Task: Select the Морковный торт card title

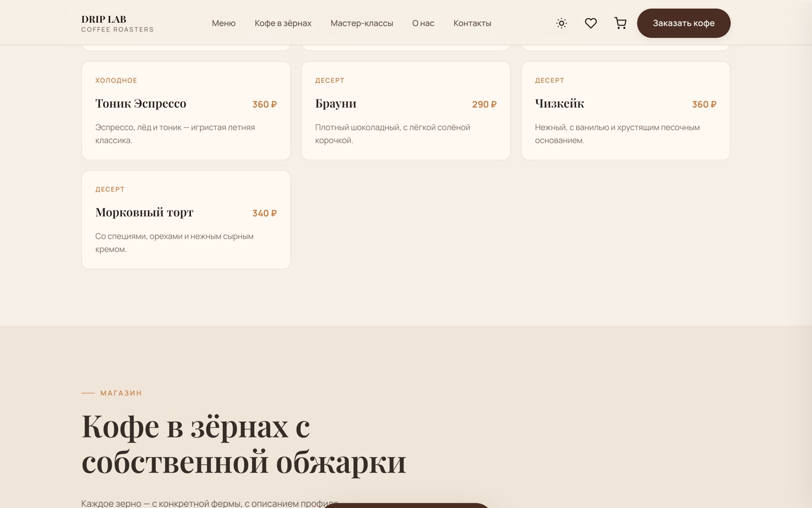Action: click(144, 212)
